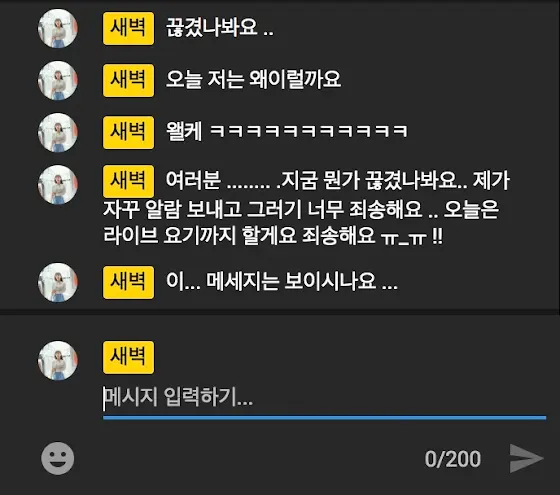Click the '오늘 저는 왜이럴까요' message text

coord(254,79)
